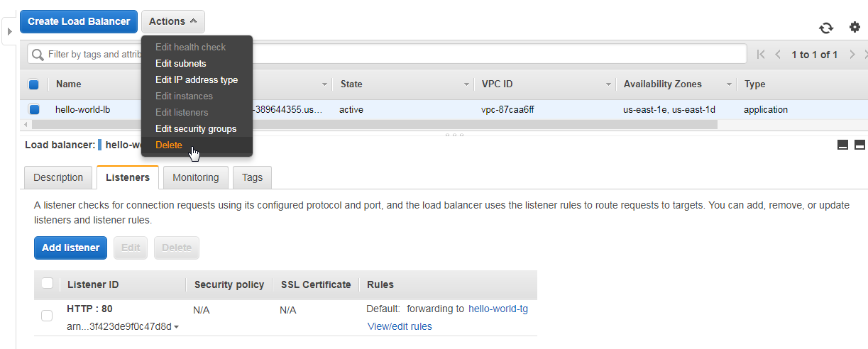
Task: Maximize the details pane
Action: 859,145
